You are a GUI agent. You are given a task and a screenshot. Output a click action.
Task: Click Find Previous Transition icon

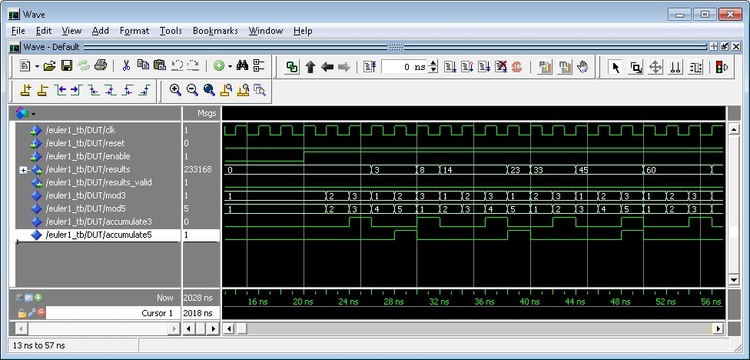tap(60, 90)
